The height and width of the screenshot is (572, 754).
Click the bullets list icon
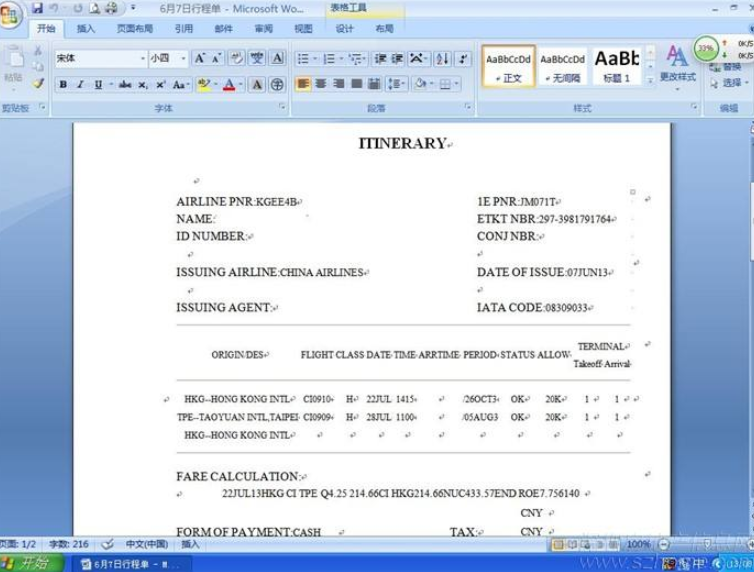point(303,59)
